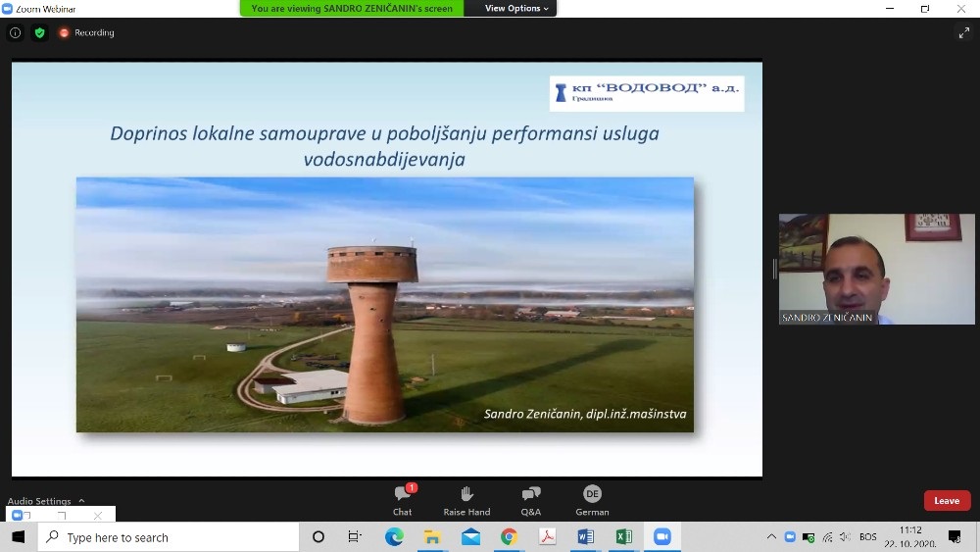The height and width of the screenshot is (552, 980).
Task: Click Sandro Zeničanin's video thumbnail
Action: pos(876,270)
